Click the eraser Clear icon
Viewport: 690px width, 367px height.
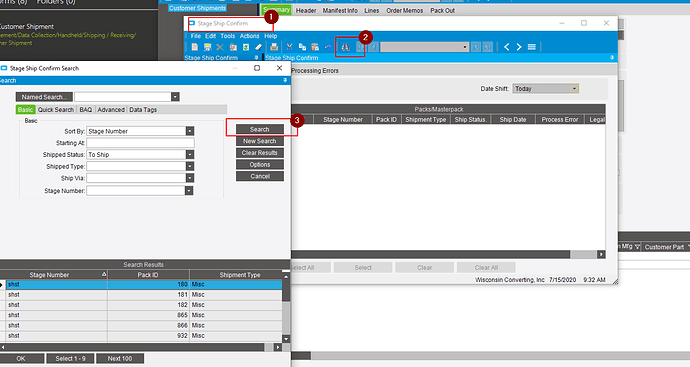point(259,47)
